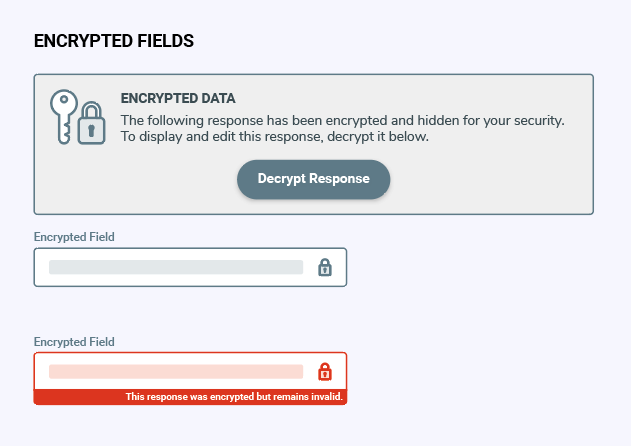The image size is (631, 446).
Task: Click the line "To display and edit this response"
Action: point(275,136)
